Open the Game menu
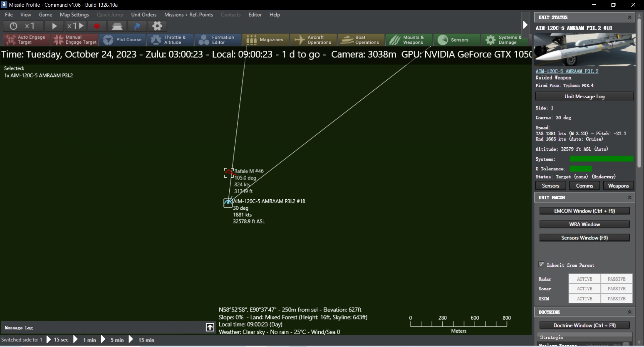644x347 pixels. tap(45, 15)
